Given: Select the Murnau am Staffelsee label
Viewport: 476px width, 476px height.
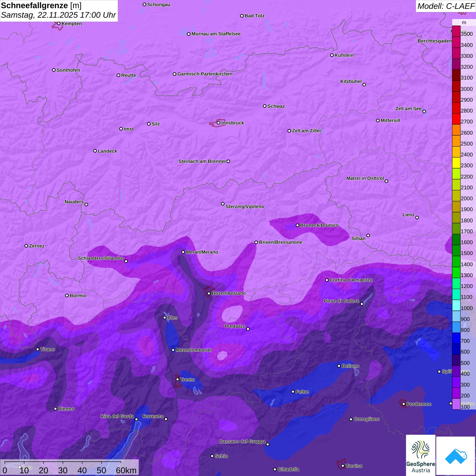Looking at the screenshot, I should [216, 34].
